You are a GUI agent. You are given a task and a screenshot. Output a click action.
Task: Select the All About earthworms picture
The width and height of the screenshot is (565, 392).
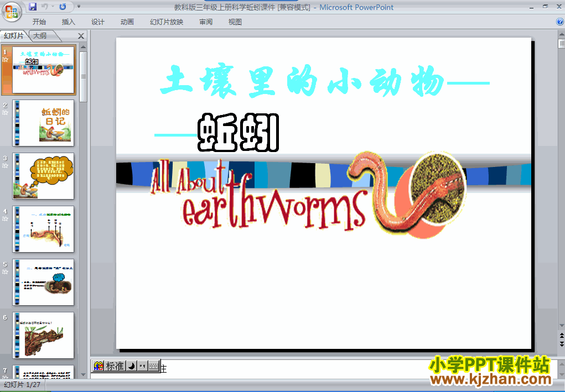click(309, 195)
